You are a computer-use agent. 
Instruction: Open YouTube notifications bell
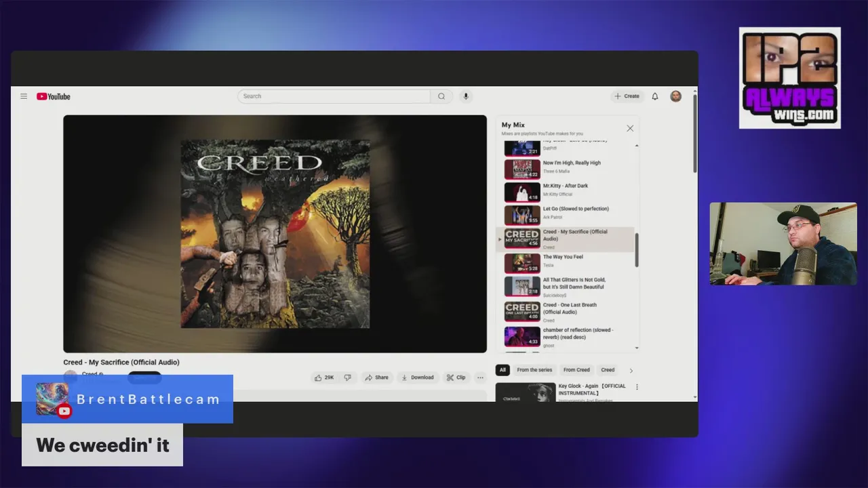coord(655,96)
